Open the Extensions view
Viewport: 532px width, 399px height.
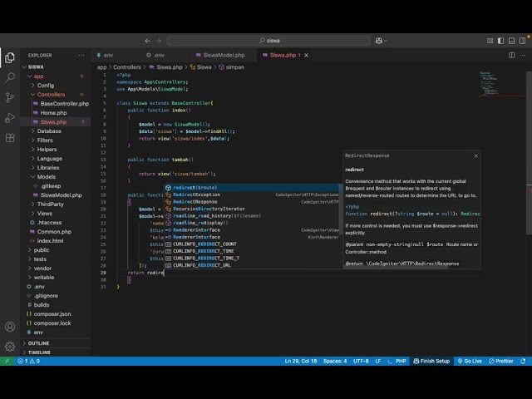10,138
